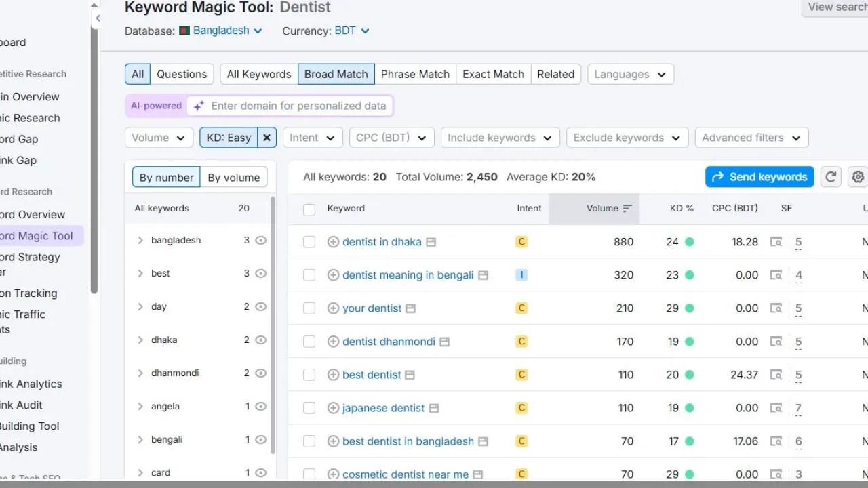This screenshot has height=488, width=868.
Task: Click the informational intent badge on "dentist meaning in bengali"
Action: 521,274
